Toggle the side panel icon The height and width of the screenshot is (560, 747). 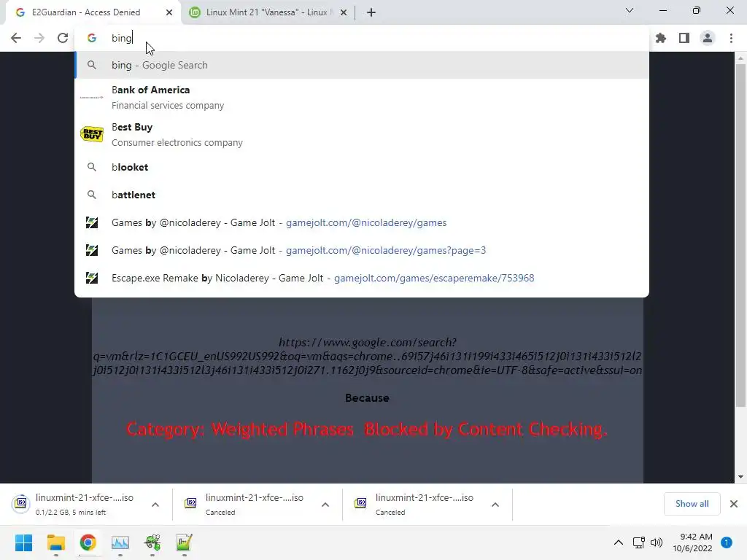tap(684, 38)
